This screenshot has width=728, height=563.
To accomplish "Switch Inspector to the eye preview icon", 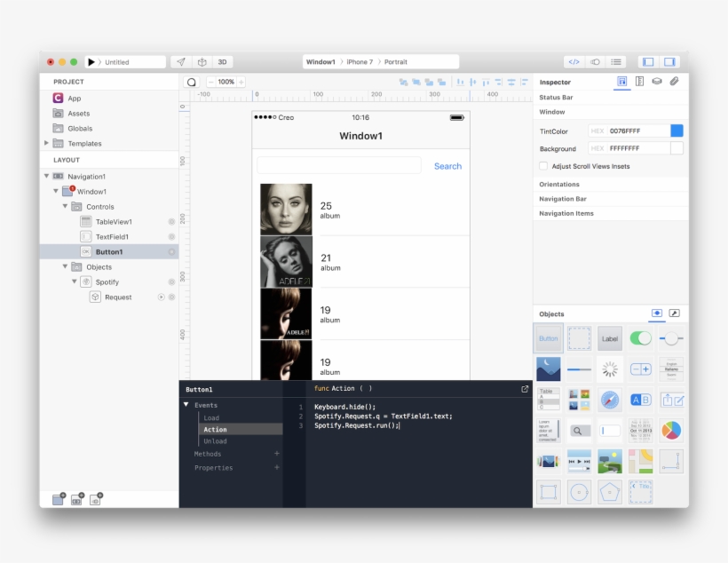I will 657,81.
